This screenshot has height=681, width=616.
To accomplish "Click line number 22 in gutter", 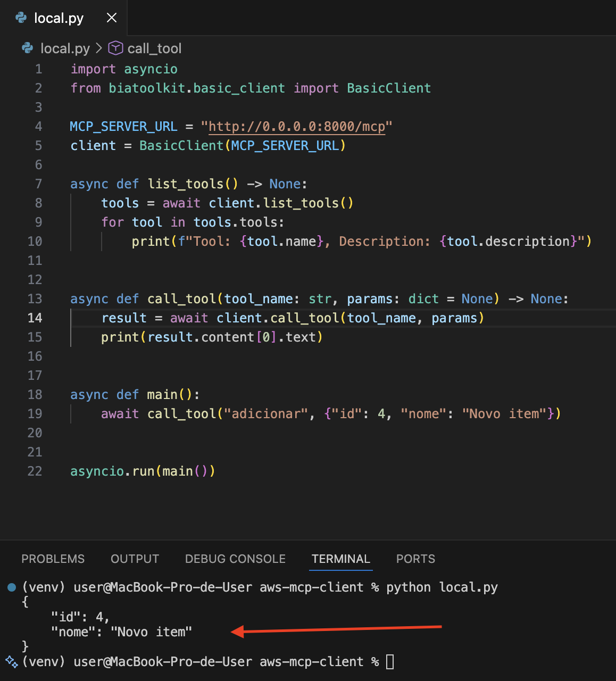I will (35, 471).
